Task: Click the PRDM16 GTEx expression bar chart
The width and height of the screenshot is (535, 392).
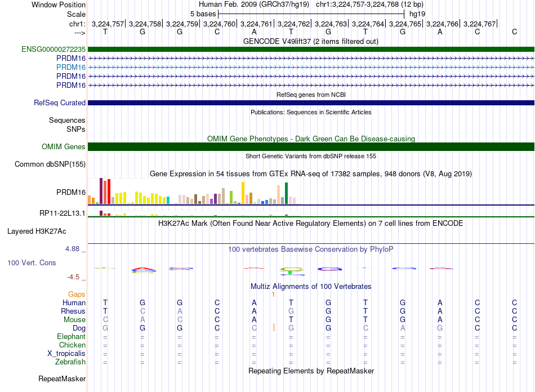Action: pos(194,191)
